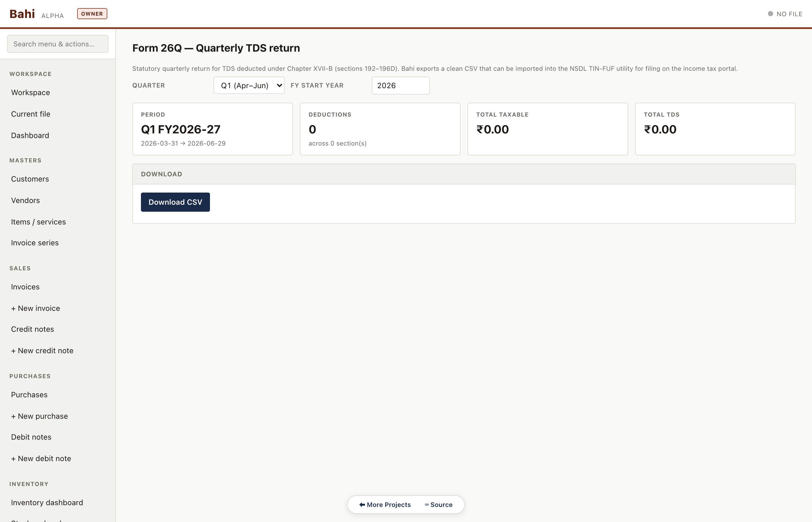
Task: Open the Customers master list
Action: pos(30,179)
